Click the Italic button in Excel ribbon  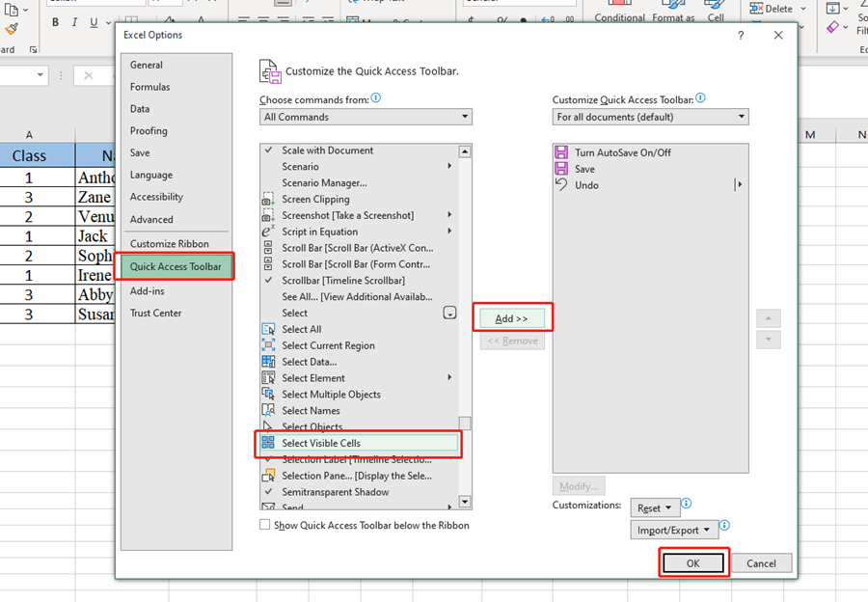(x=74, y=22)
